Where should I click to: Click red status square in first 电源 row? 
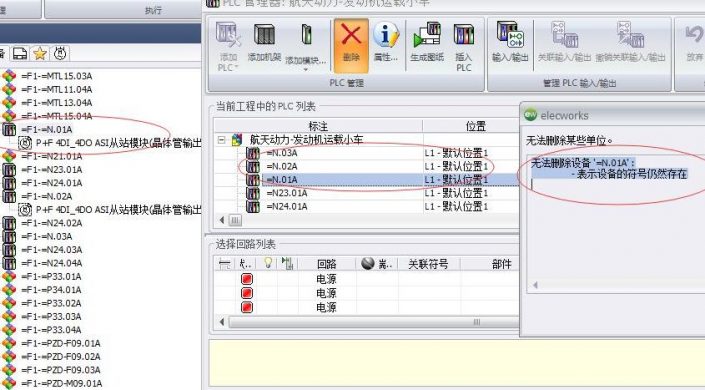246,279
